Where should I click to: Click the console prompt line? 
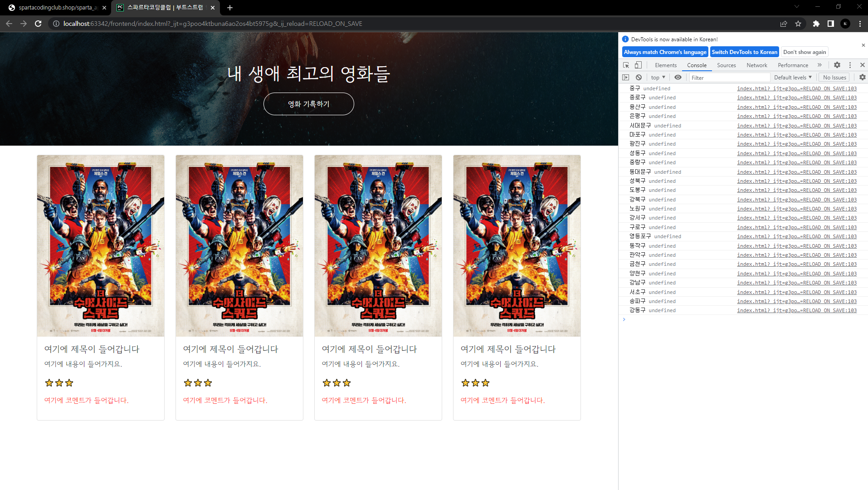(x=744, y=319)
